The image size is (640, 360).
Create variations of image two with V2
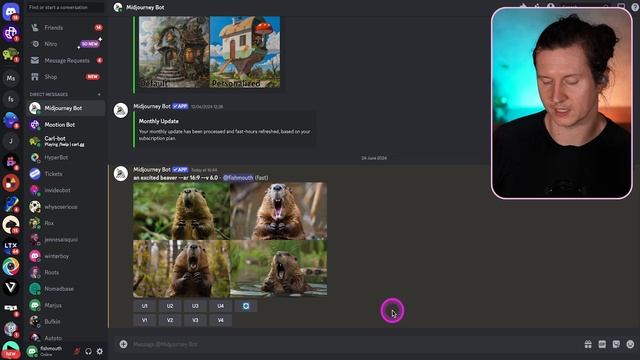pyautogui.click(x=170, y=320)
